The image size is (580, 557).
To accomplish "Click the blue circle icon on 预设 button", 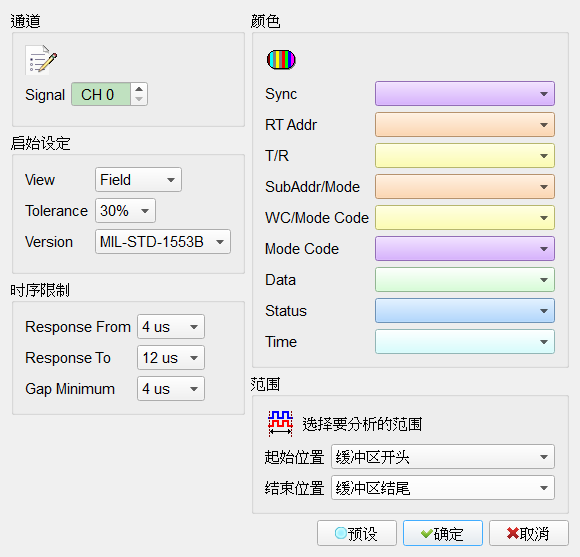I will click(340, 533).
